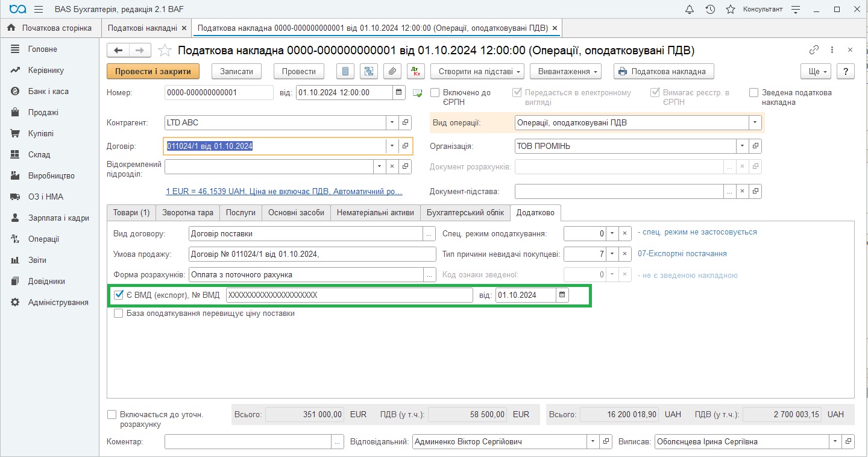The image size is (868, 457).
Task: Open Продажі section in sidebar
Action: click(x=43, y=112)
